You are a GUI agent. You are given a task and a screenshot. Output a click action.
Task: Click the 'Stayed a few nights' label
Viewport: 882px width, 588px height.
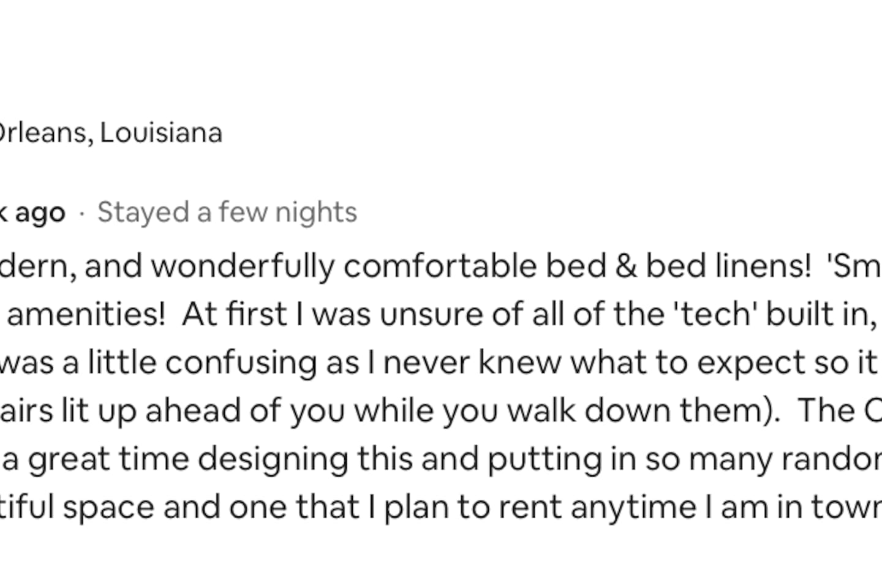tap(227, 213)
